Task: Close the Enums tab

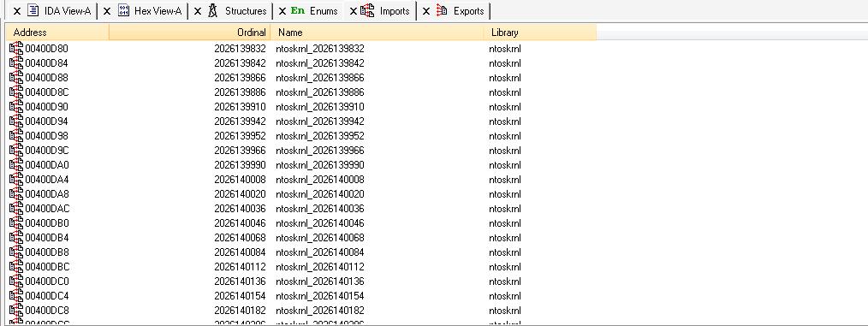Action: coord(282,11)
